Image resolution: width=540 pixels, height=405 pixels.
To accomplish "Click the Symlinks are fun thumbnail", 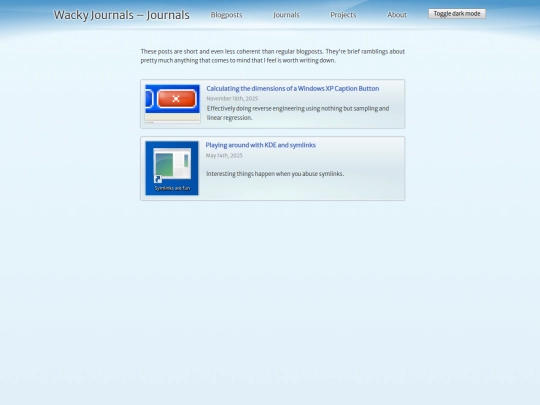I will 172,168.
